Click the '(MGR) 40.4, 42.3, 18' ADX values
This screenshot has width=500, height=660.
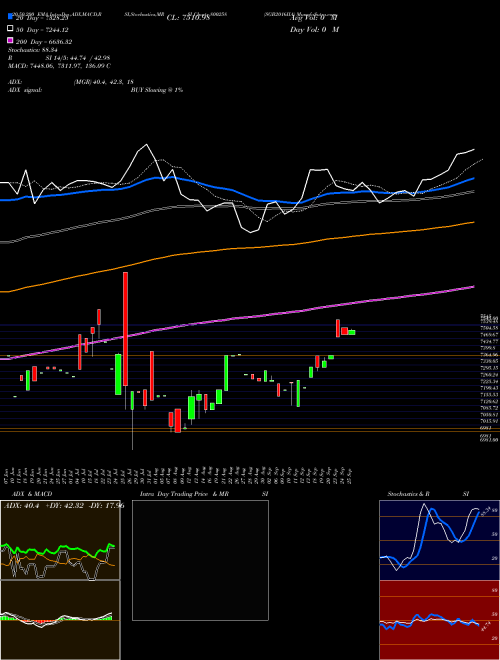(x=104, y=82)
